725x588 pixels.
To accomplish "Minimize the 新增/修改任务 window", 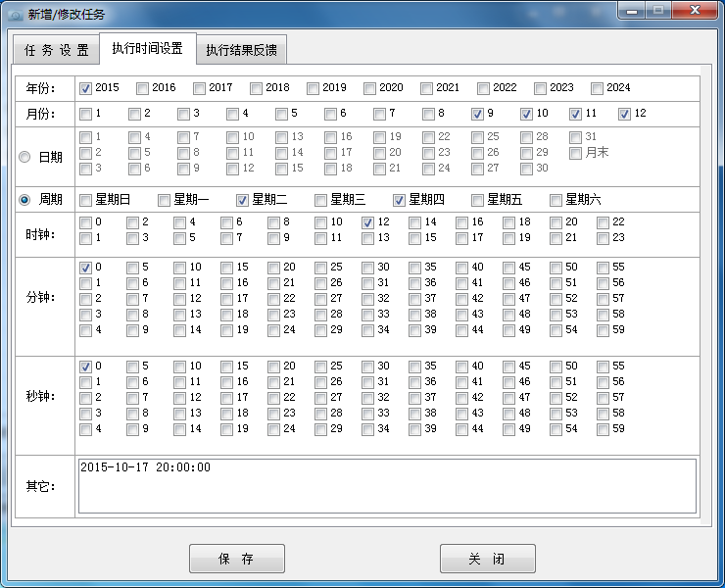I will point(632,11).
